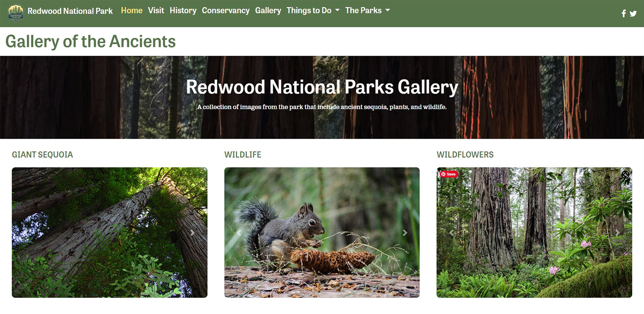Navigate to the Gallery nav link
Viewport: 644px width, 314px height.
(268, 11)
